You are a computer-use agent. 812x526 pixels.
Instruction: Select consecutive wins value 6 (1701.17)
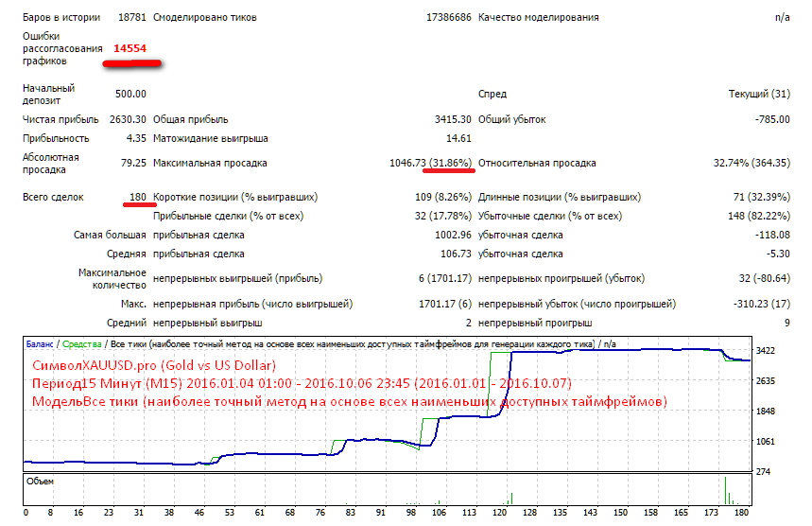[445, 278]
